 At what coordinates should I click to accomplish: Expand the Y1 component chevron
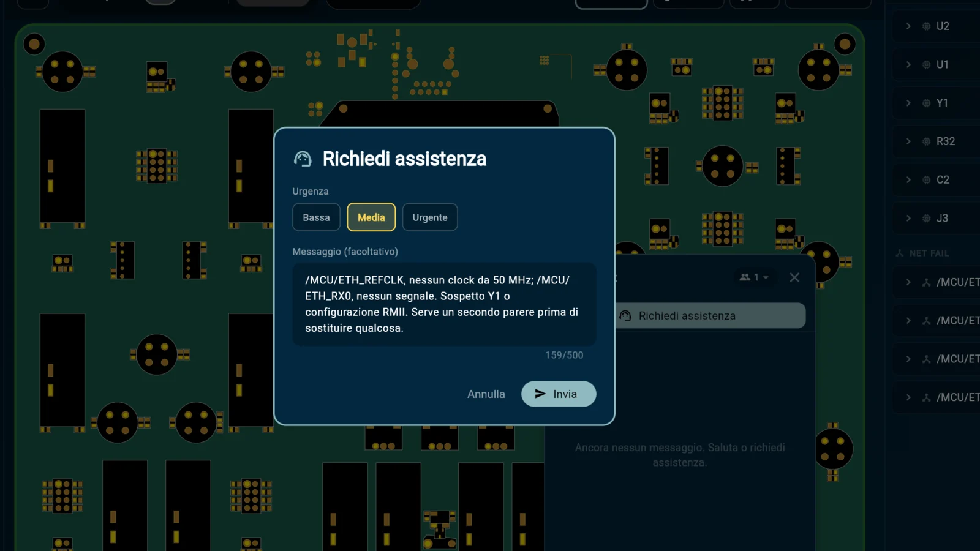(x=908, y=103)
